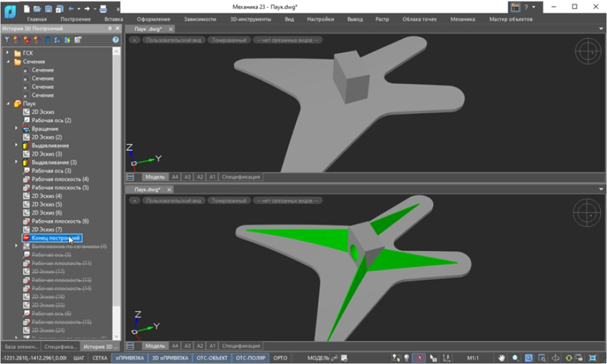Toggle СЕТКА grid display
The width and height of the screenshot is (607, 364).
coord(100,358)
